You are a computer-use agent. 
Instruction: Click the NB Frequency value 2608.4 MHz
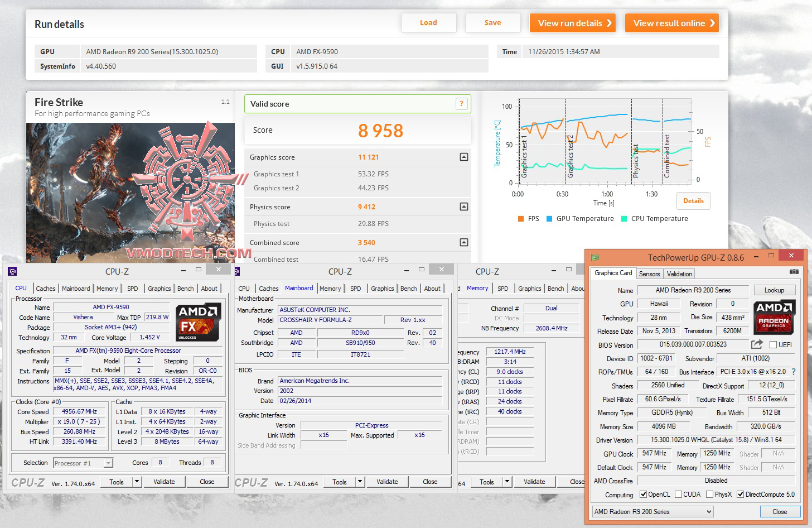[x=552, y=328]
